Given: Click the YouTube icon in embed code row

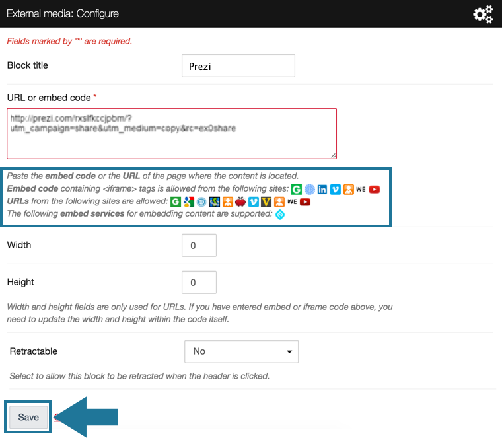Looking at the screenshot, I should pos(375,189).
